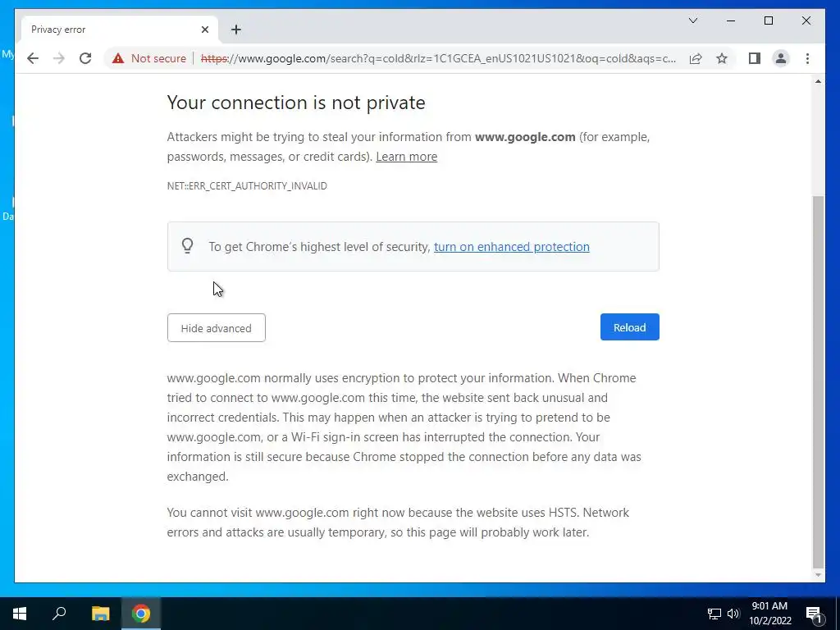Click the new tab plus button

tap(236, 30)
